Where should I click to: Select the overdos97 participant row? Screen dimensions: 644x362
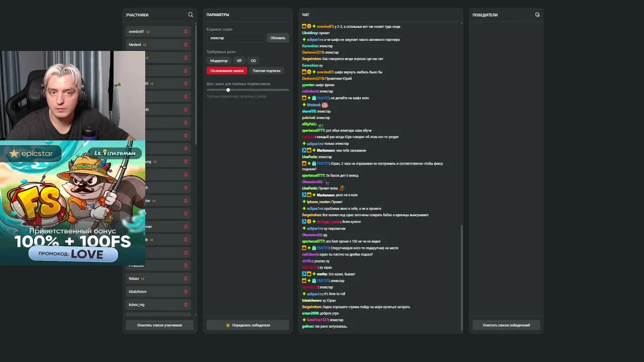[x=158, y=32]
